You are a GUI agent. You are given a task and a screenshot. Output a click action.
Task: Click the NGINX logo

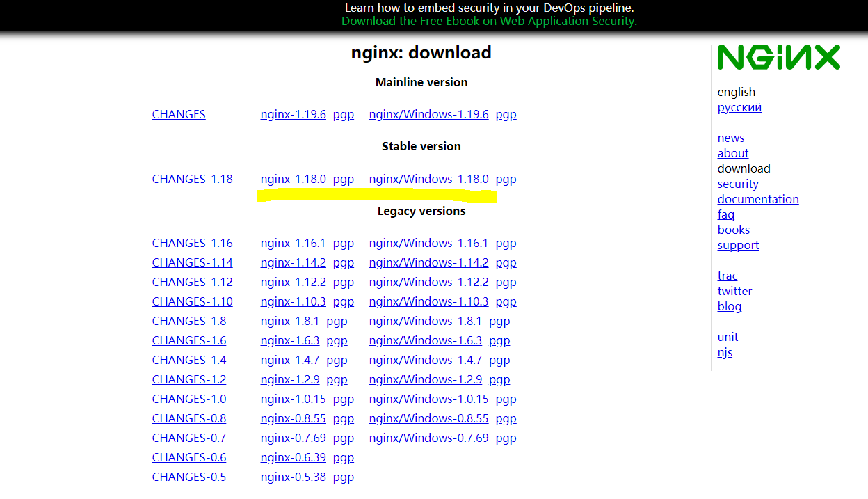(778, 57)
